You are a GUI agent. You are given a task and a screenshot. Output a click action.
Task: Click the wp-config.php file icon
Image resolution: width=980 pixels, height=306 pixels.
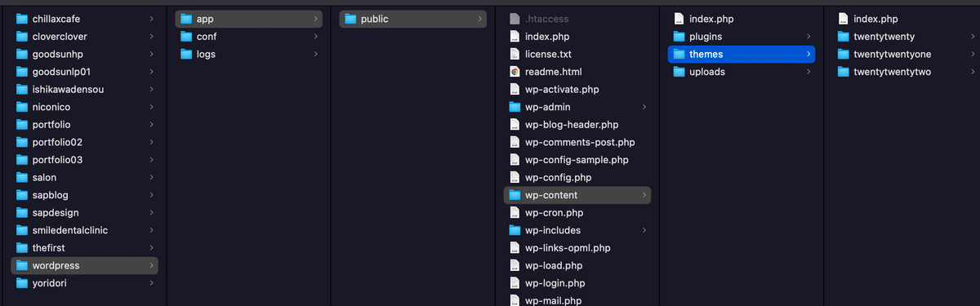click(514, 177)
